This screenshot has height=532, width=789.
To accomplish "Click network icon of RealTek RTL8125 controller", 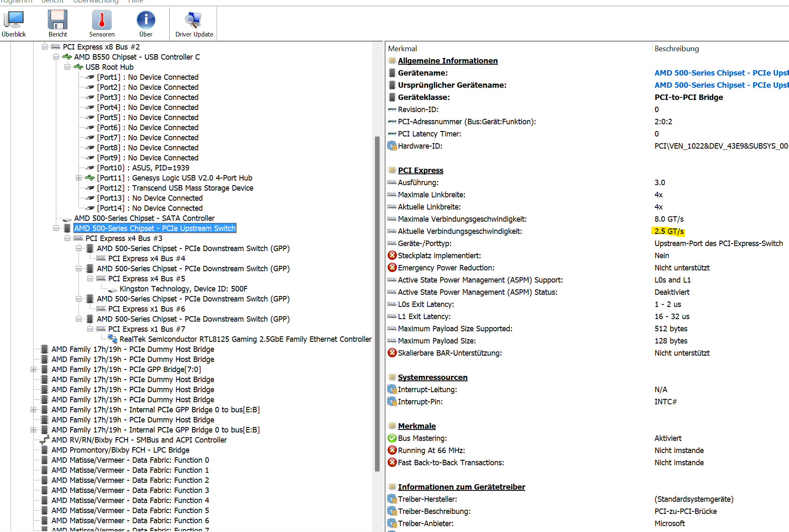I will coord(113,339).
